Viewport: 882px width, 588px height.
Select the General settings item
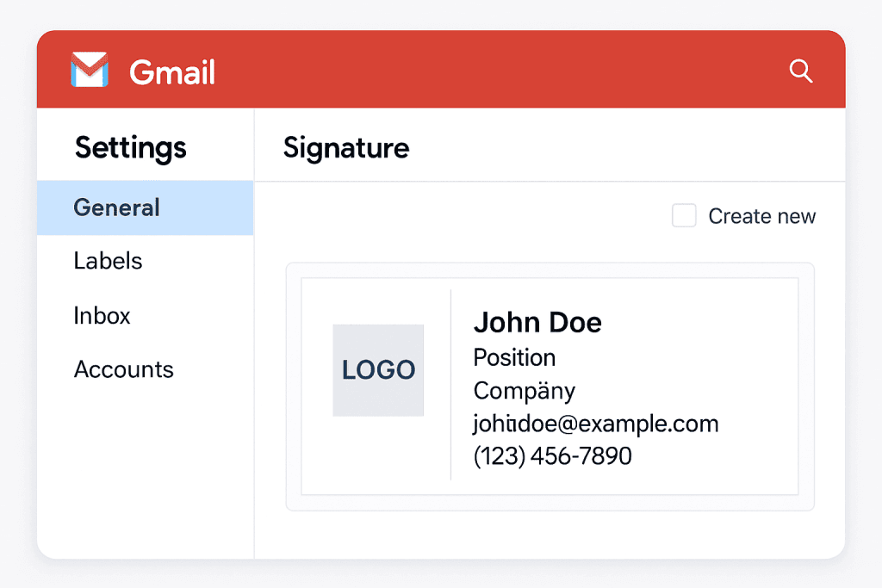(117, 207)
